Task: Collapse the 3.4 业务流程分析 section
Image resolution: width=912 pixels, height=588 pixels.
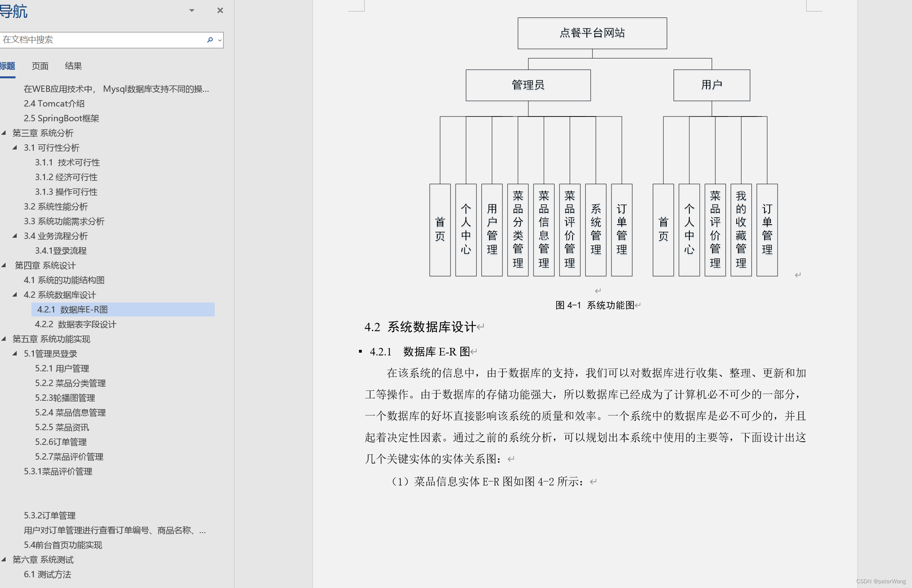Action: click(x=15, y=236)
